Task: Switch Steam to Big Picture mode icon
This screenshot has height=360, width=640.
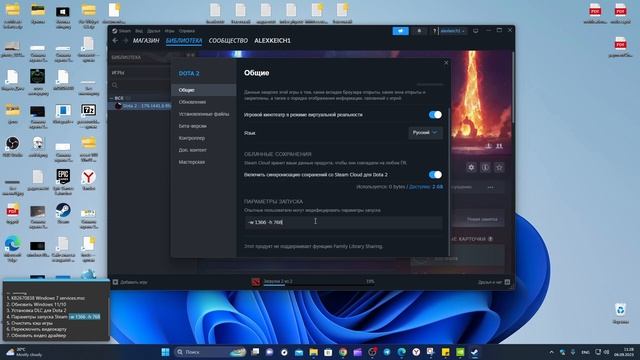Action: pyautogui.click(x=476, y=31)
